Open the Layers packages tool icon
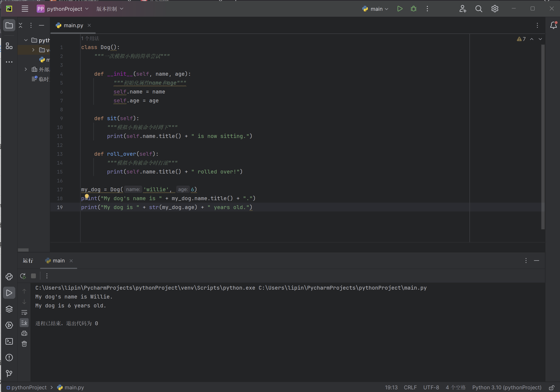The image size is (560, 392). click(9, 309)
